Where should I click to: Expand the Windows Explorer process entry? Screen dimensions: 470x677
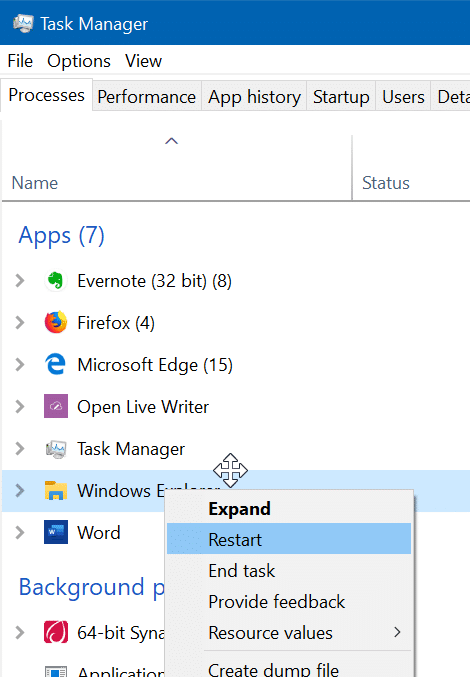19,490
